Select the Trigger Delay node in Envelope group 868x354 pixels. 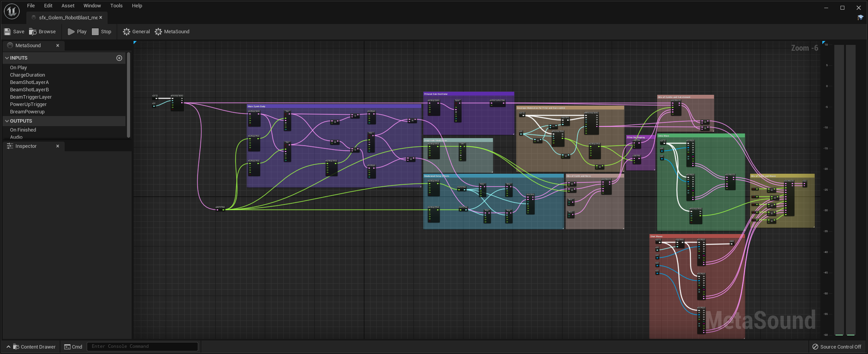565,121
